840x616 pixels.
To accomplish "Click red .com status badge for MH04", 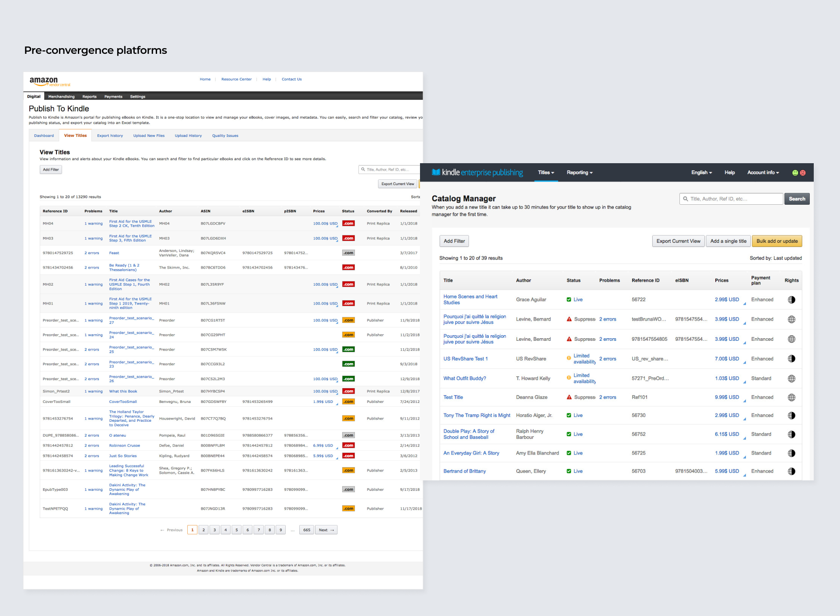I will click(x=348, y=224).
